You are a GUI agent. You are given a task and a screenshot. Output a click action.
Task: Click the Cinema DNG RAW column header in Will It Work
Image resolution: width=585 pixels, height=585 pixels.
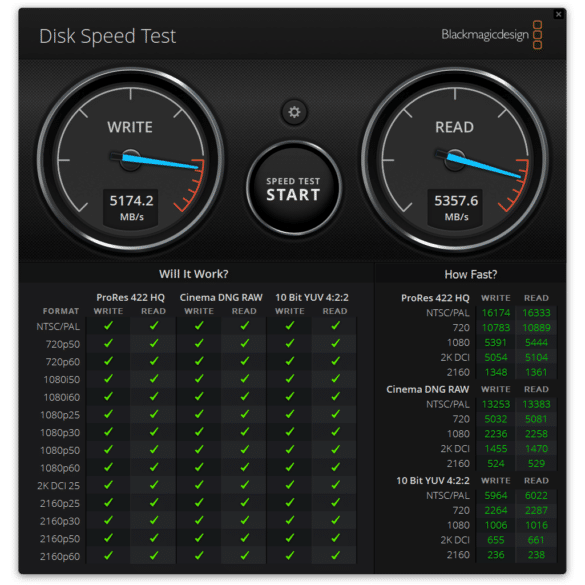[221, 297]
